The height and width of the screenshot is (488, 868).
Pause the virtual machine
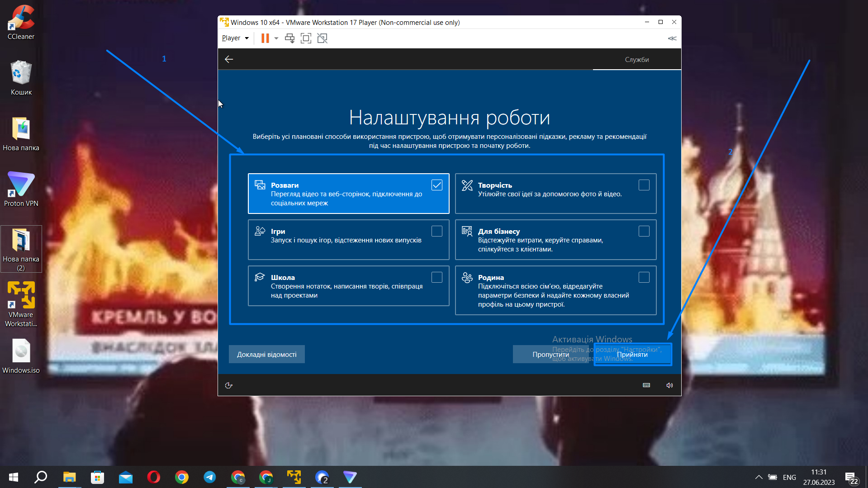click(x=265, y=38)
